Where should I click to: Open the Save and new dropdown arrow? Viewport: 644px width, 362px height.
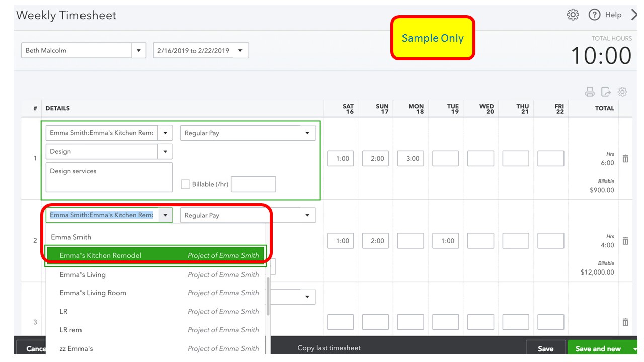pos(635,348)
